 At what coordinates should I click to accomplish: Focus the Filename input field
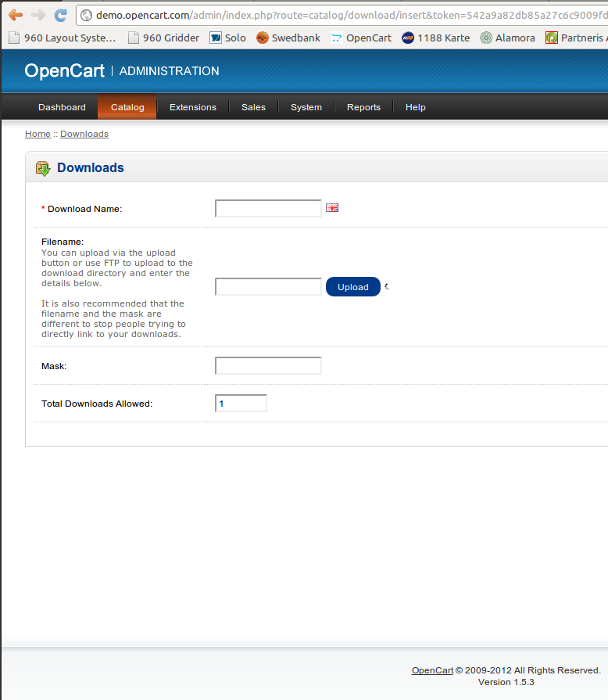(268, 286)
